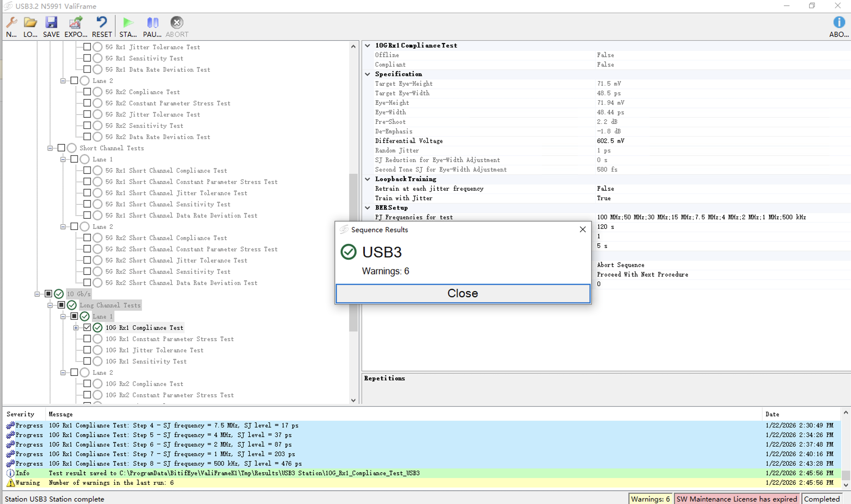Viewport: 851px width, 504px height.
Task: Expand the 10G Rx1 Compliance Test node
Action: [x=76, y=327]
